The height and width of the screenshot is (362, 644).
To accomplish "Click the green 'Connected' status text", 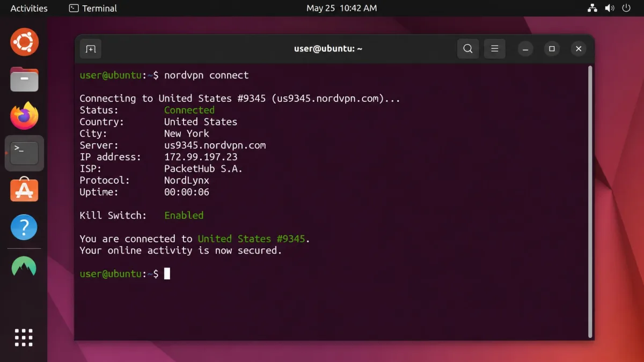I will [x=189, y=110].
